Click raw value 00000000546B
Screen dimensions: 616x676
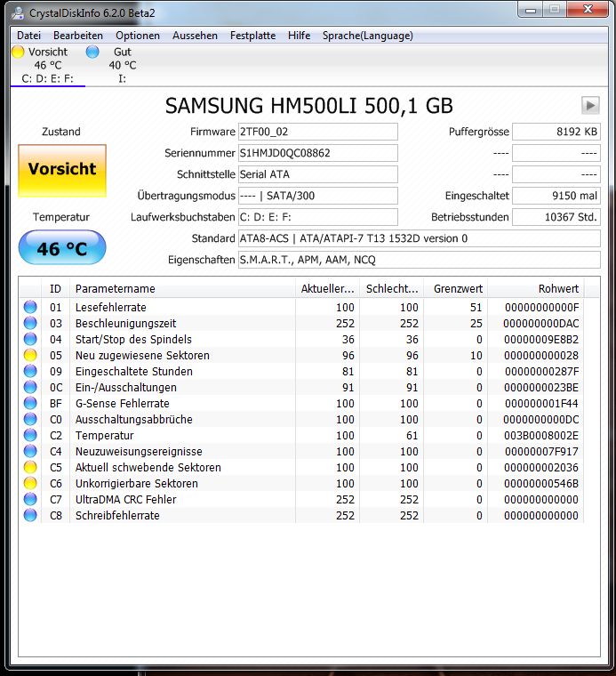point(541,483)
